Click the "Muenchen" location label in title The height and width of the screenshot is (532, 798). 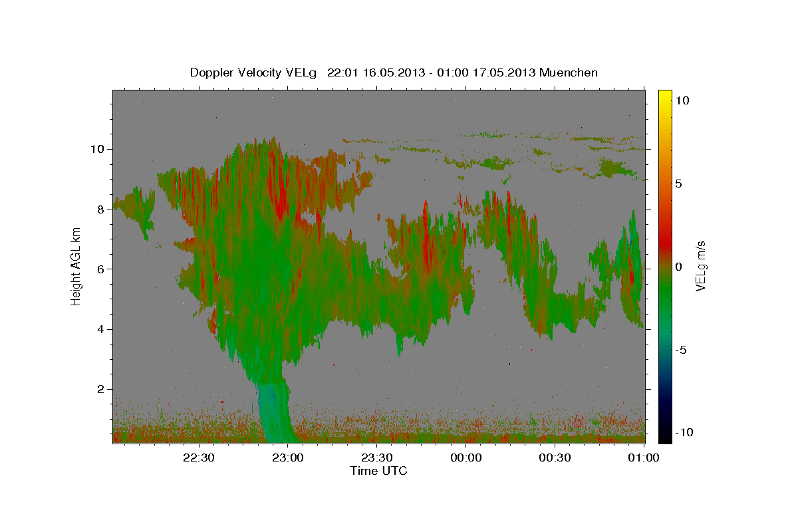coord(570,72)
